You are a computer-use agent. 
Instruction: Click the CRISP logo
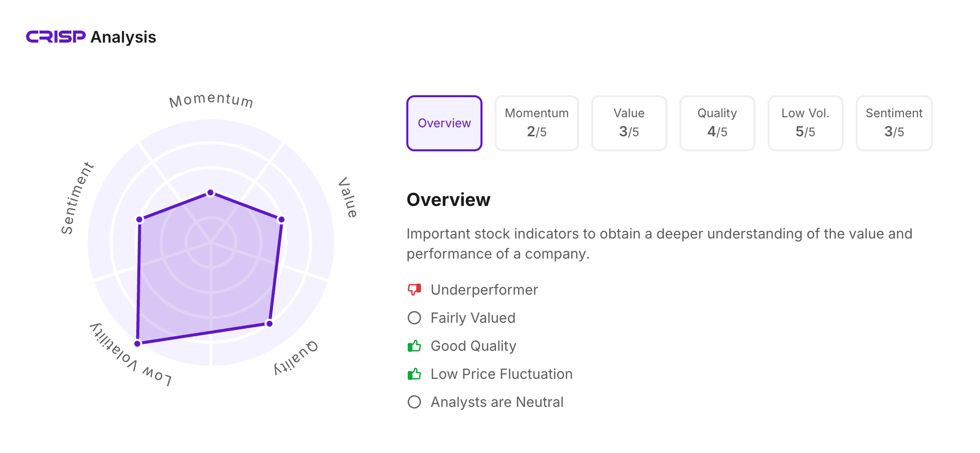point(56,37)
